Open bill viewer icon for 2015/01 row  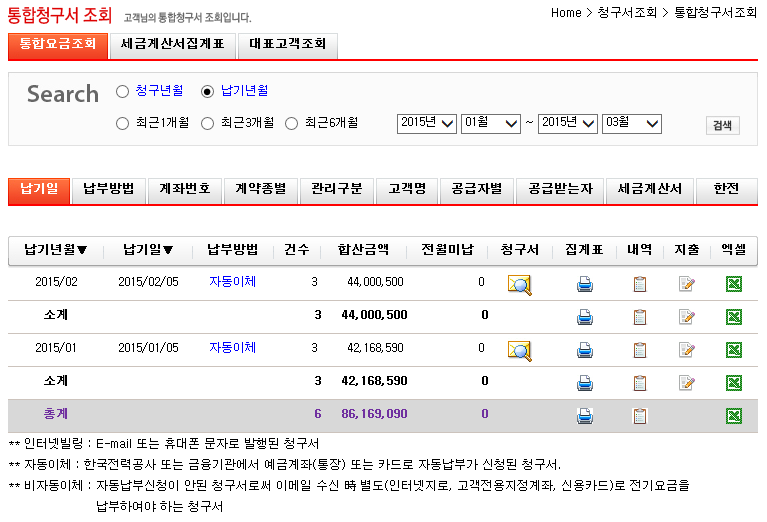coord(519,351)
